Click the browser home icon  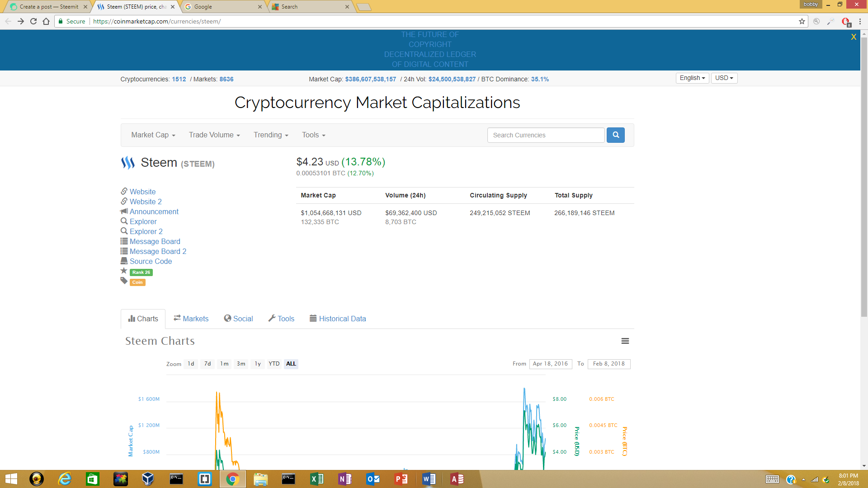click(46, 21)
